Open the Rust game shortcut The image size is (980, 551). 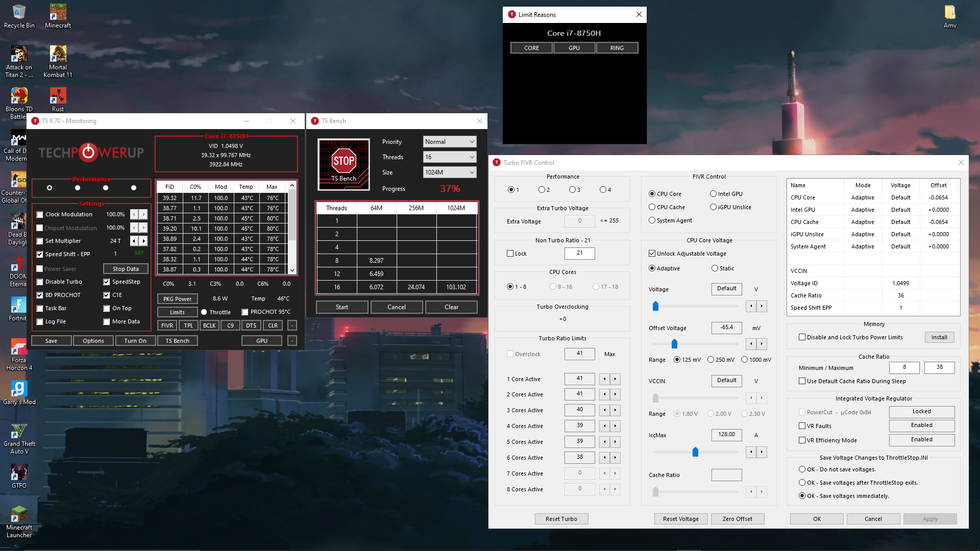(58, 99)
